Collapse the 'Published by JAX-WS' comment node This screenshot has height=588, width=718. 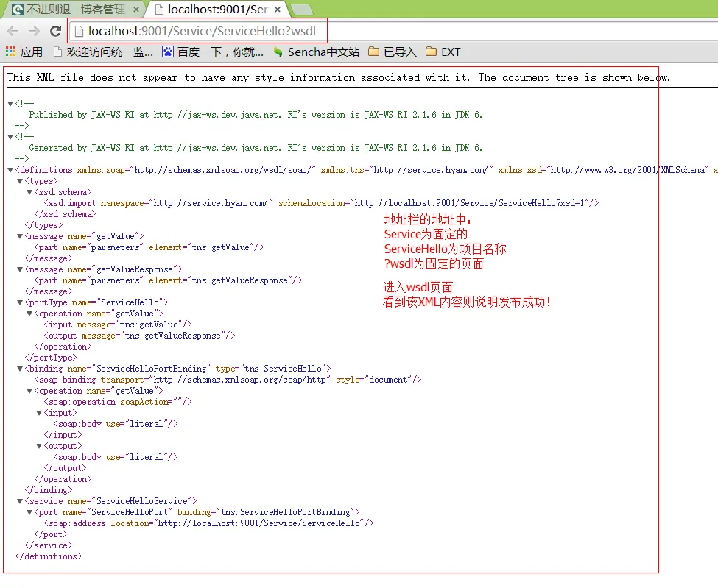pos(10,104)
